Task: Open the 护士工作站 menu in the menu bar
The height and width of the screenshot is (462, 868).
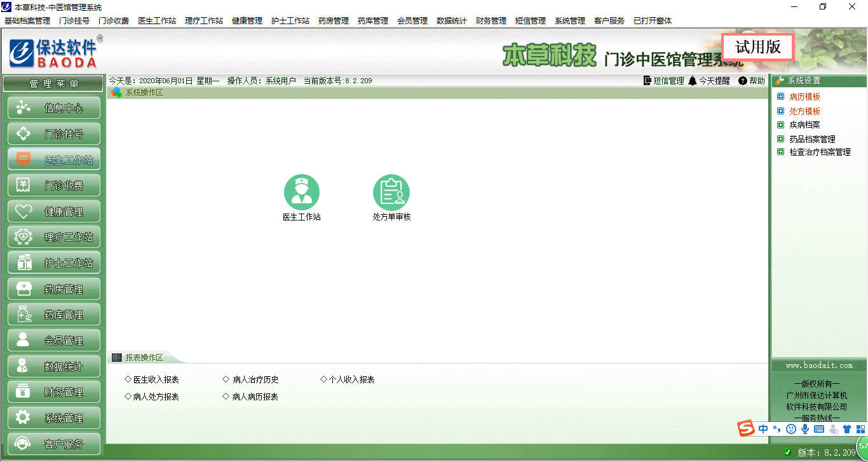Action: (290, 20)
